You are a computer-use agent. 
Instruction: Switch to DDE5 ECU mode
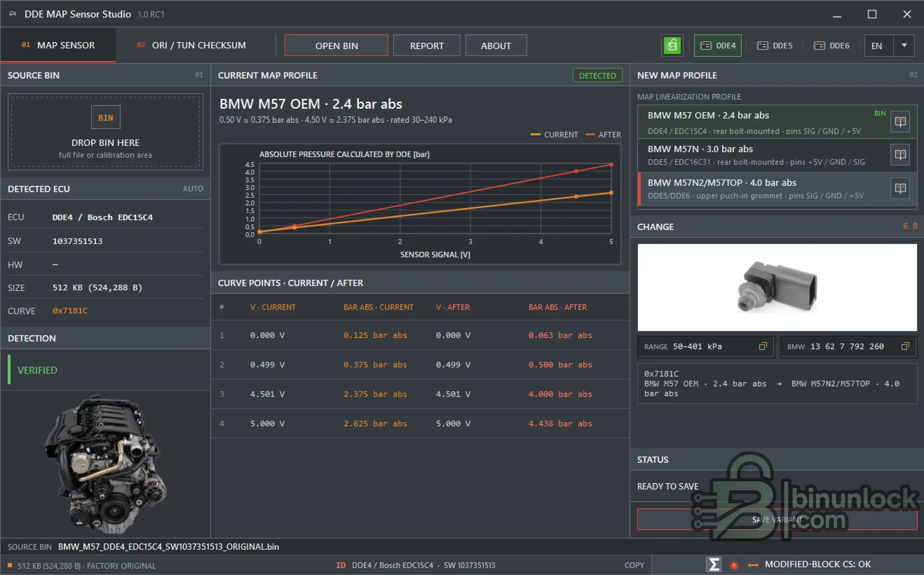[x=774, y=46]
